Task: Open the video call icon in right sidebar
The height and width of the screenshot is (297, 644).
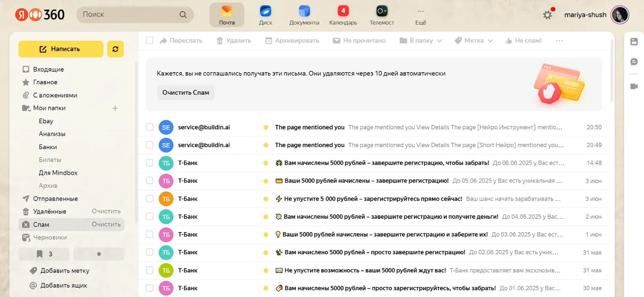Action: pyautogui.click(x=634, y=86)
